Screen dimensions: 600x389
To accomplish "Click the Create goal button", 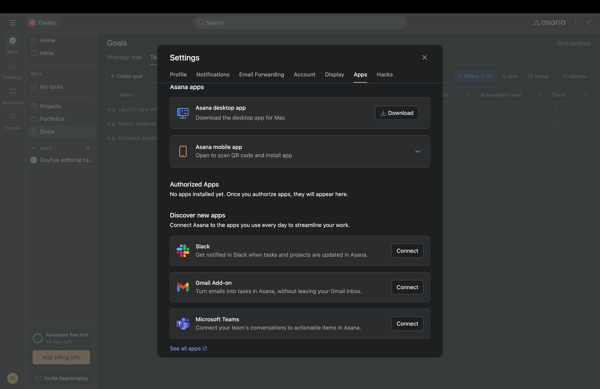I will (x=127, y=76).
